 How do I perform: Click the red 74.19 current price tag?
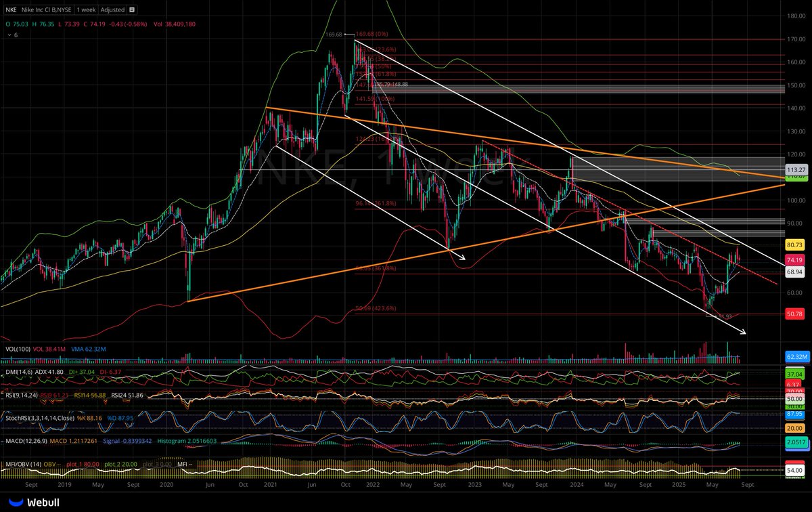point(794,260)
